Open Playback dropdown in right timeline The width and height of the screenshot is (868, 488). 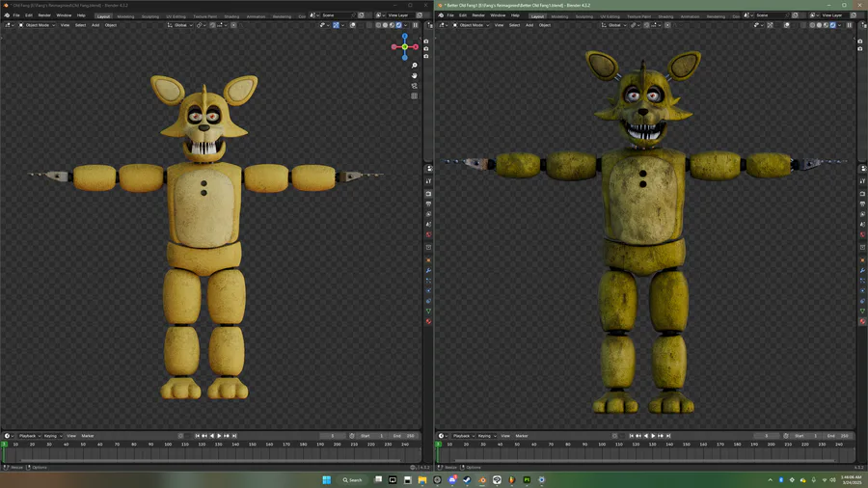464,436
